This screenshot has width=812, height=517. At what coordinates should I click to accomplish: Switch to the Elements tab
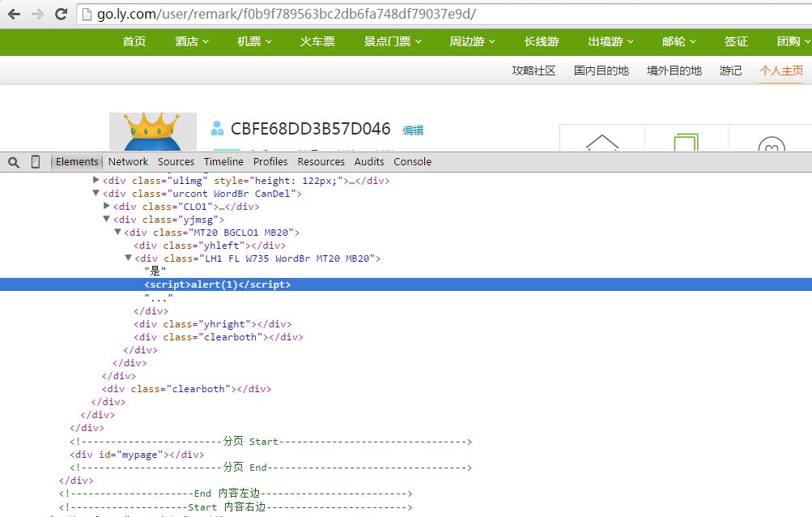[x=77, y=162]
